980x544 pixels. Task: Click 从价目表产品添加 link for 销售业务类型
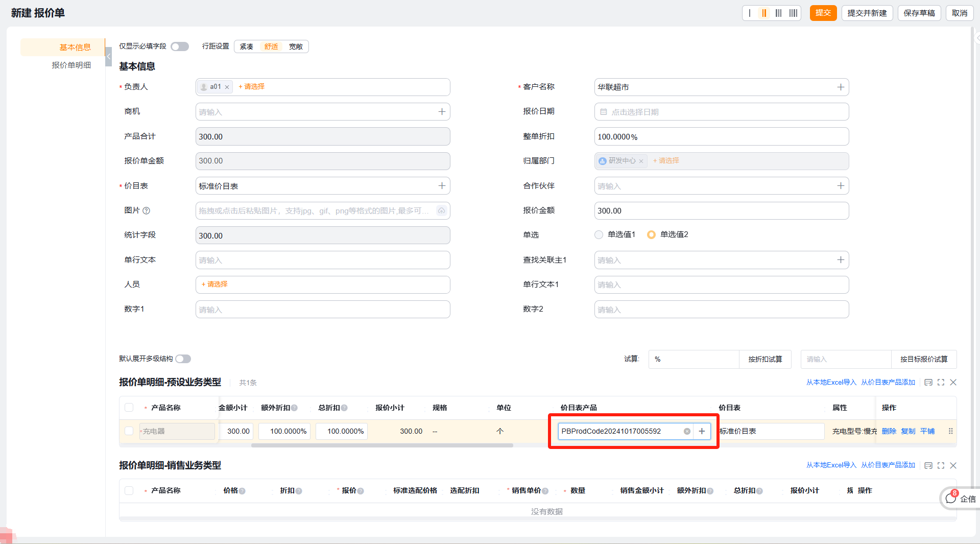[888, 465]
